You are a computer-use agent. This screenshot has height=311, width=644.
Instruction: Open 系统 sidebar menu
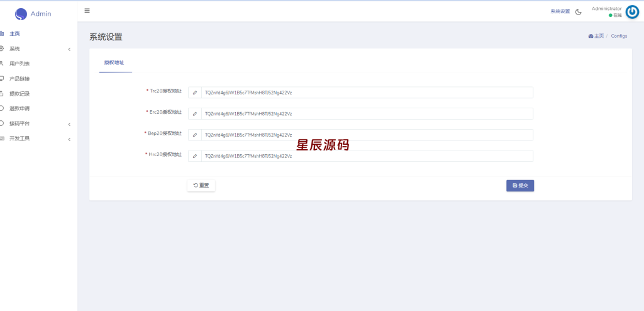[x=15, y=49]
